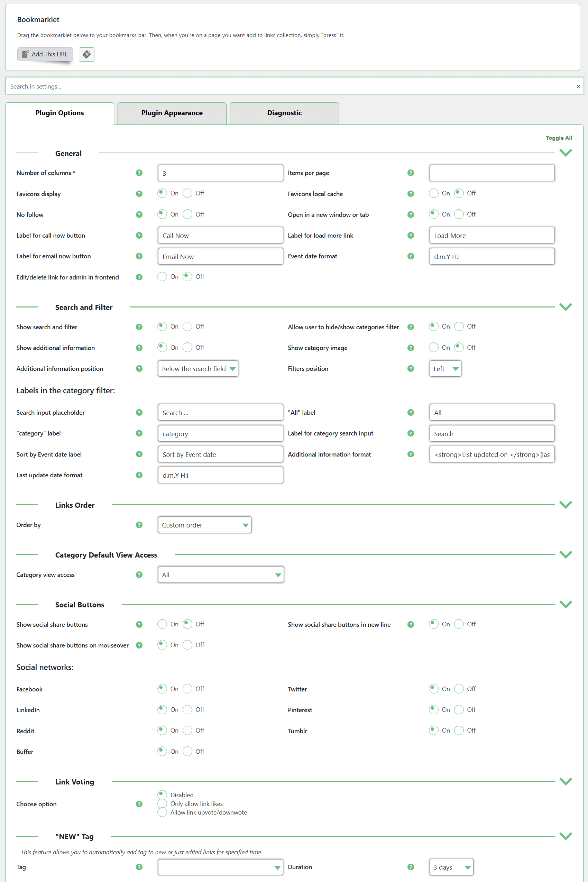Click the Add This URL bookmarklet button
This screenshot has width=588, height=882.
coord(45,54)
